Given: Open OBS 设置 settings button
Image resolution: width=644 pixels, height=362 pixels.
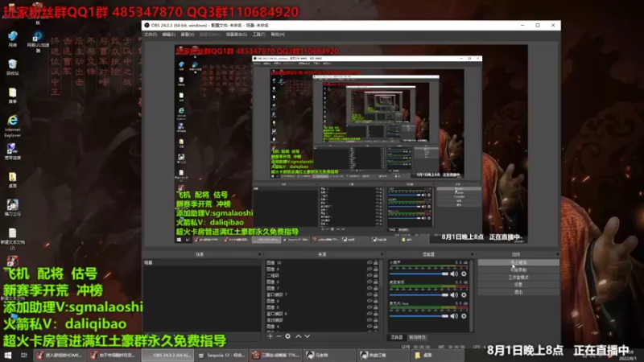Looking at the screenshot, I should [x=518, y=285].
